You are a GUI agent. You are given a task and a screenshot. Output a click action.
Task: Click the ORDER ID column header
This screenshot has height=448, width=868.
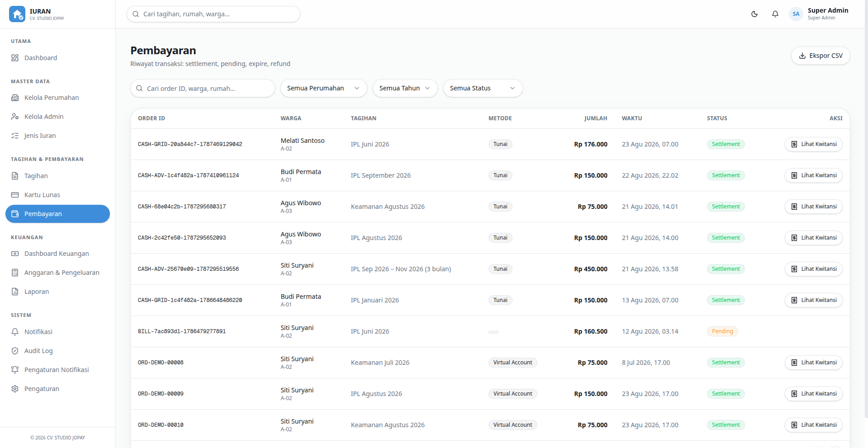(152, 118)
